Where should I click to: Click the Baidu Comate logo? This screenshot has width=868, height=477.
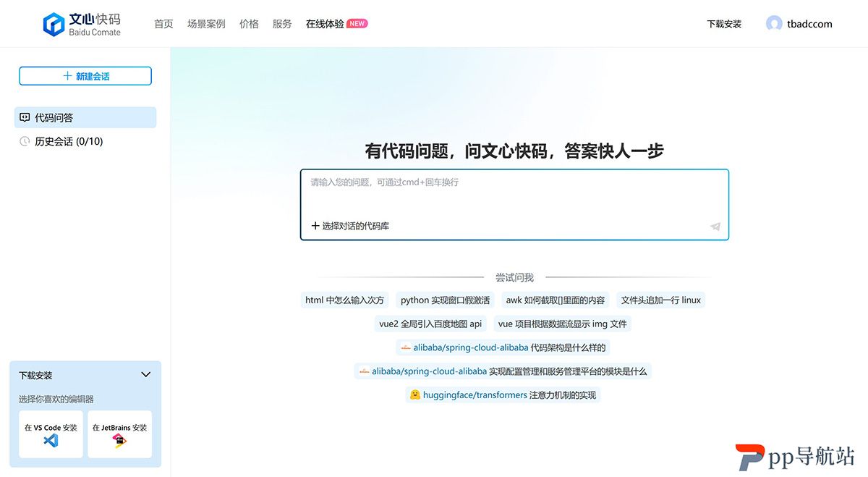tap(82, 24)
